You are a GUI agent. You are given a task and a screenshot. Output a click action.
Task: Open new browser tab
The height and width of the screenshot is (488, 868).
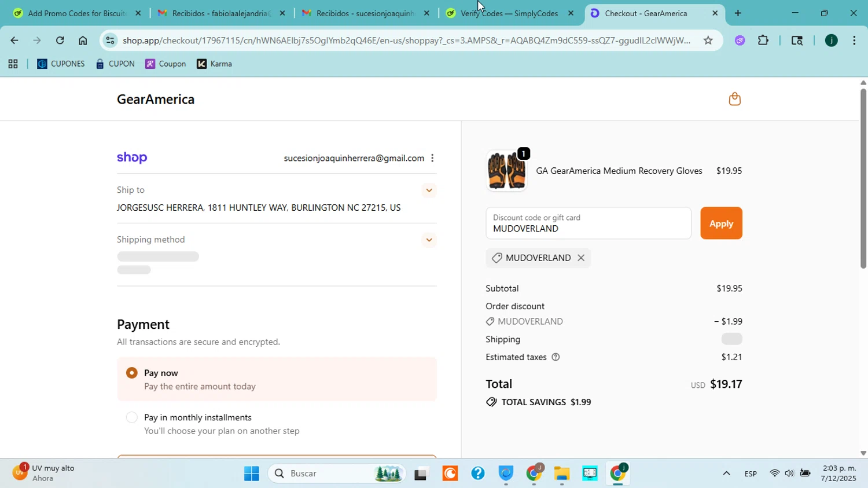point(738,13)
